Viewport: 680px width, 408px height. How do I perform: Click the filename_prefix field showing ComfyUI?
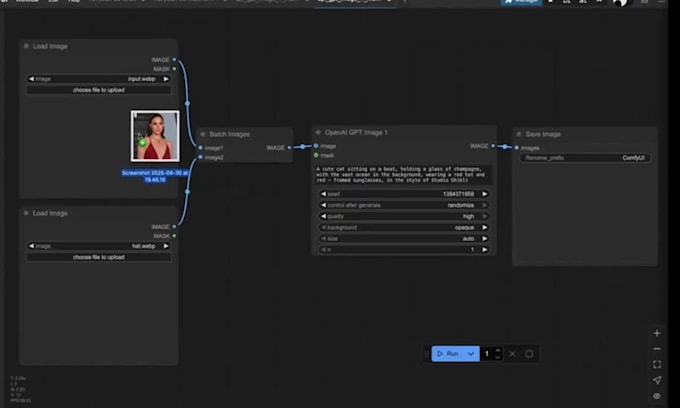[585, 158]
